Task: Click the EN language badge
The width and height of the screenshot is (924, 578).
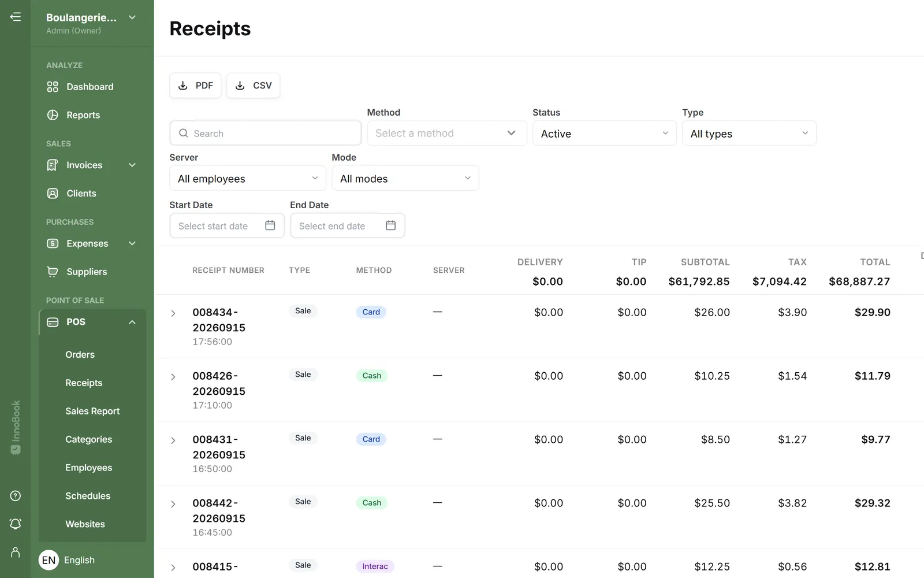Action: pyautogui.click(x=49, y=560)
